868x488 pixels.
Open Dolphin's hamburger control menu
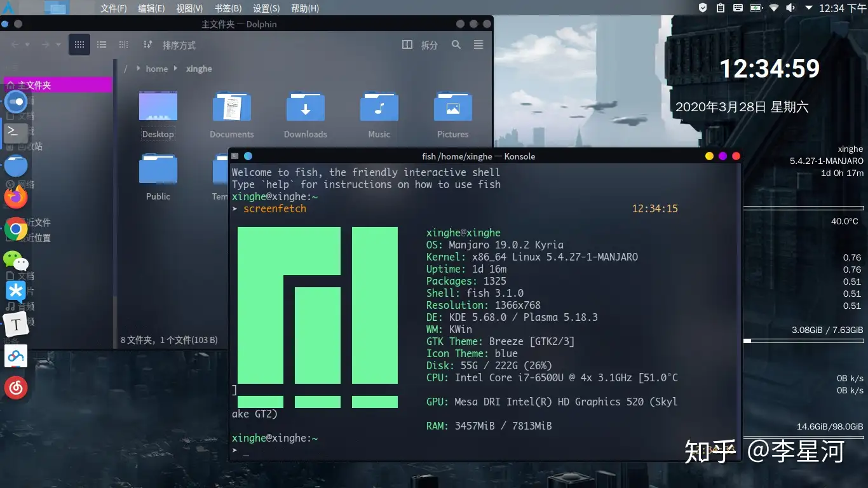click(x=478, y=44)
